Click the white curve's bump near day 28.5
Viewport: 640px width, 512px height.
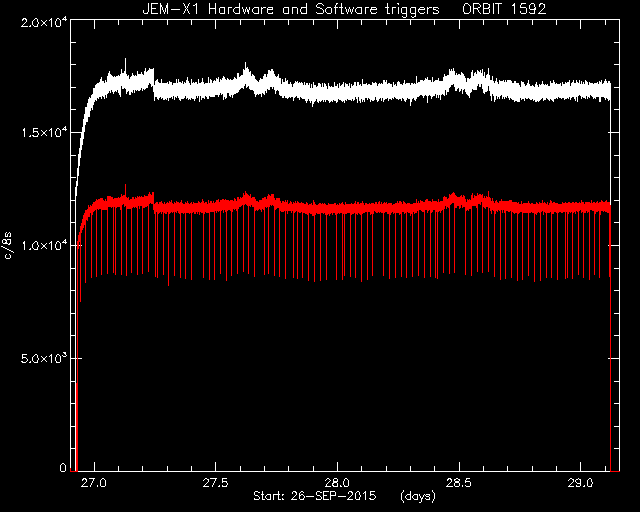[x=452, y=78]
